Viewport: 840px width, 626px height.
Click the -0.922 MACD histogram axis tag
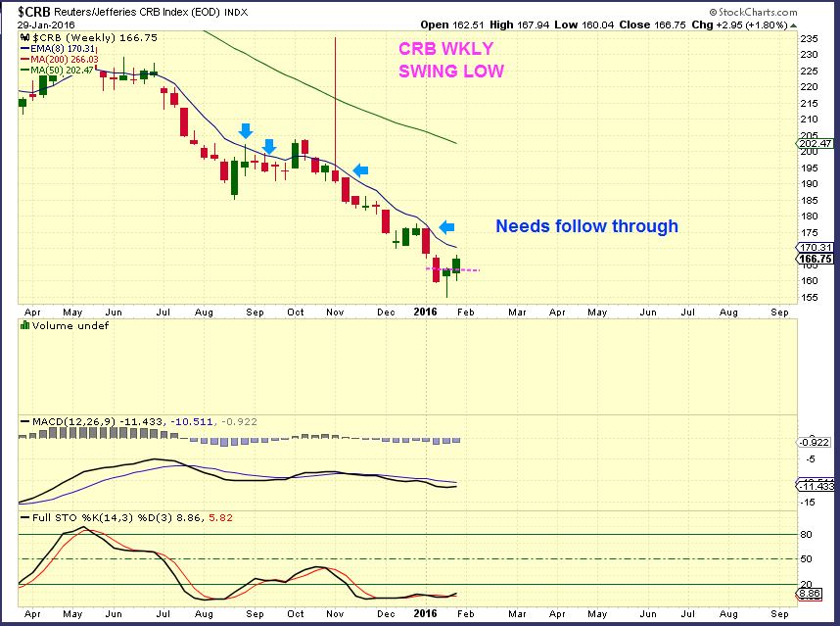click(x=815, y=443)
